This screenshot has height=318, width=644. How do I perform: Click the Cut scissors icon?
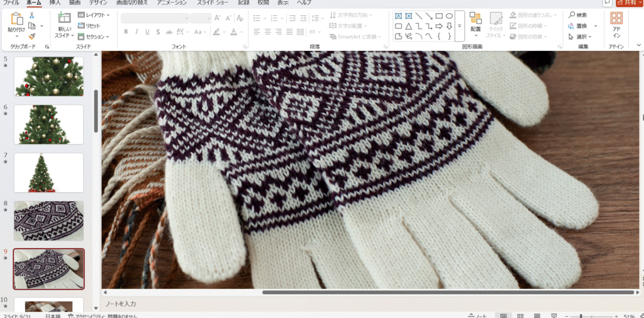[x=32, y=15]
